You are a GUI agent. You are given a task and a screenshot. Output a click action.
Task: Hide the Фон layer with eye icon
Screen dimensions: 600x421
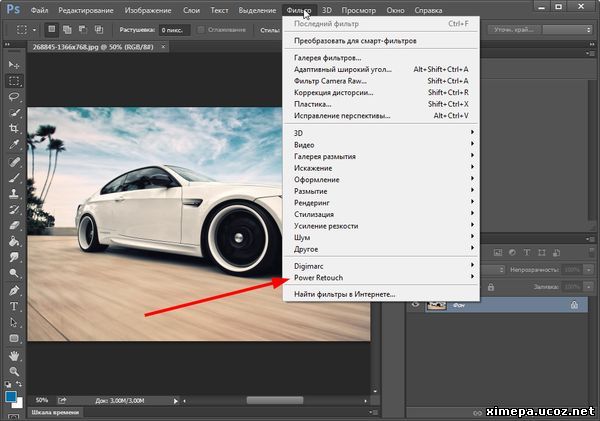coord(415,306)
